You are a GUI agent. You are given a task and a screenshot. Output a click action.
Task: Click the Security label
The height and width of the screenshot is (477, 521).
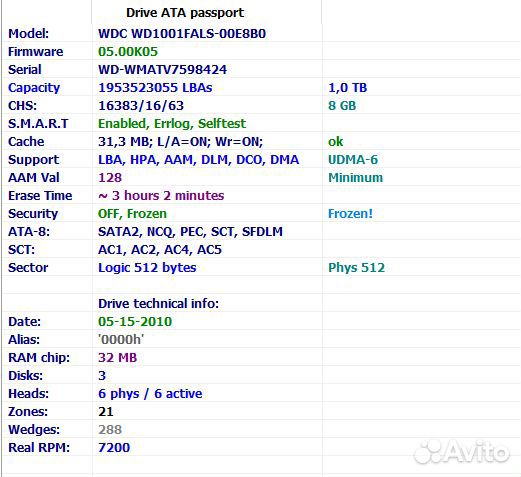click(x=33, y=214)
